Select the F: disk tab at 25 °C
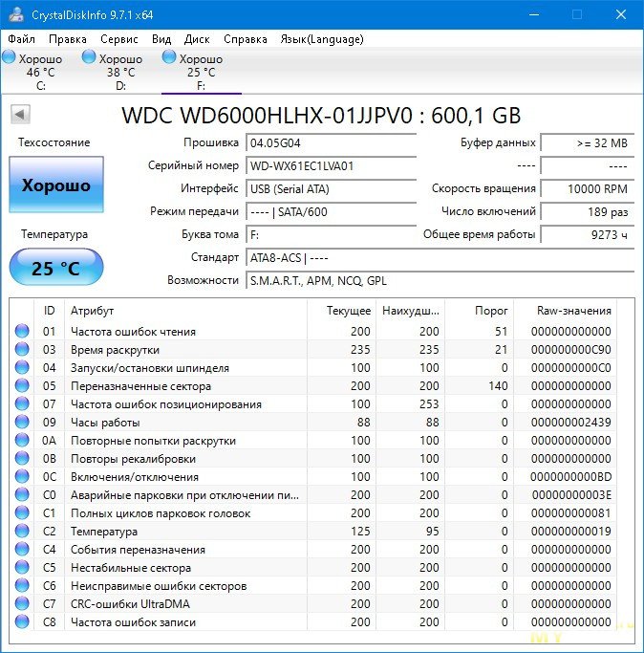Image resolution: width=644 pixels, height=653 pixels. pos(201,72)
